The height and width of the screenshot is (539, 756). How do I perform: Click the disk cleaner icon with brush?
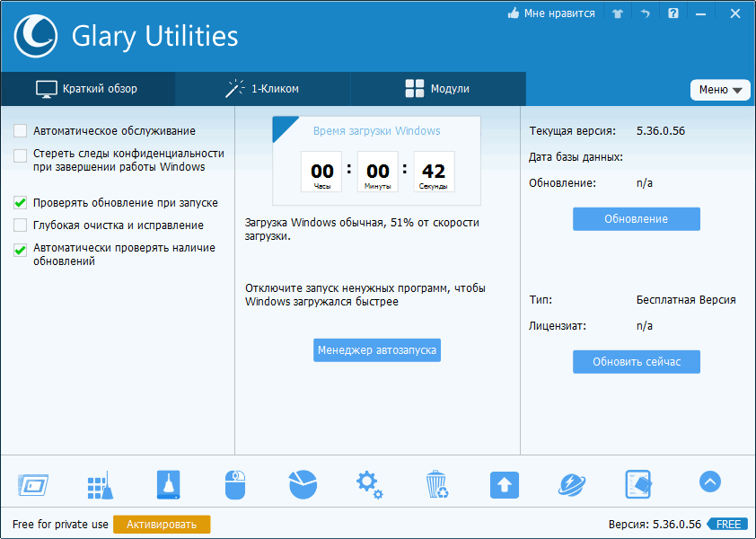pos(168,485)
